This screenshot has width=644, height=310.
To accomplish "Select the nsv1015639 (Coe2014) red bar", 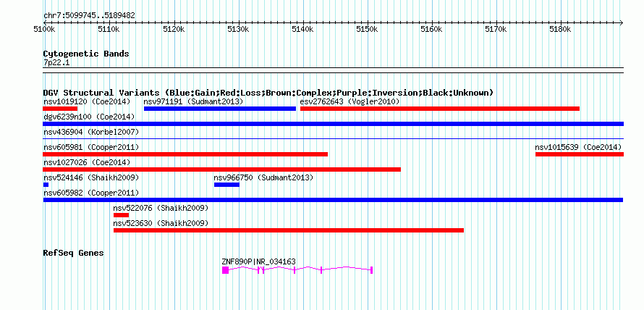I will (580, 154).
